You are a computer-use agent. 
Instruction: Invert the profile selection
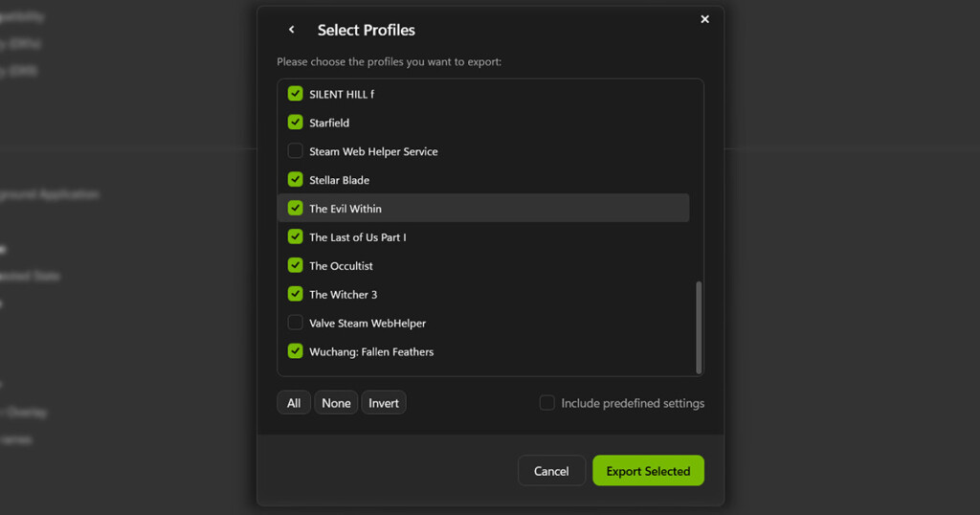(x=384, y=403)
